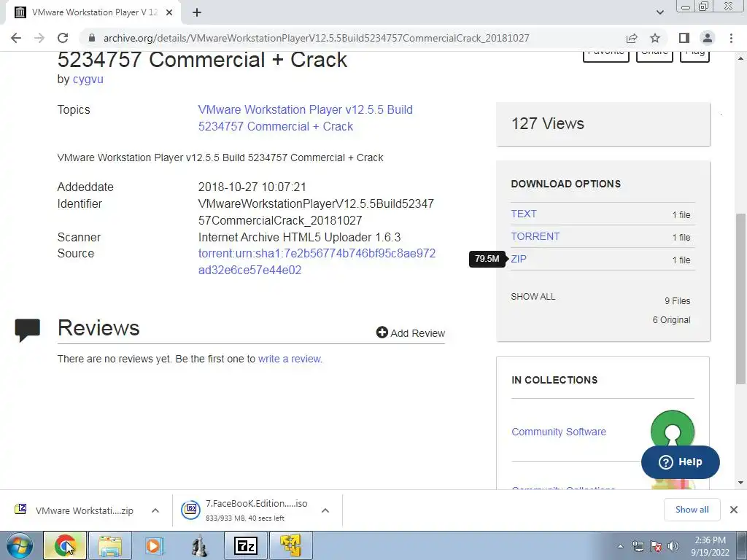Image resolution: width=747 pixels, height=560 pixels.
Task: Open Action Center flag icon
Action: pyautogui.click(x=656, y=546)
